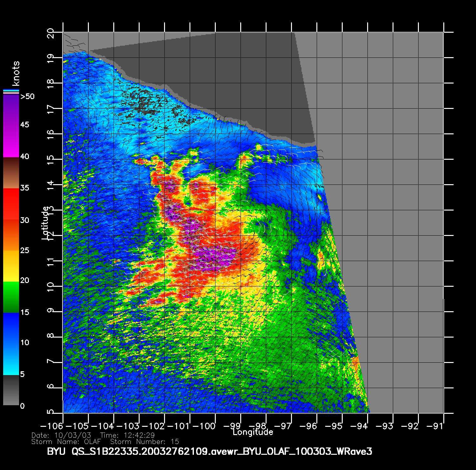Click the Time: 12:42:29 text
The height and width of the screenshot is (470, 476).
tap(127, 435)
